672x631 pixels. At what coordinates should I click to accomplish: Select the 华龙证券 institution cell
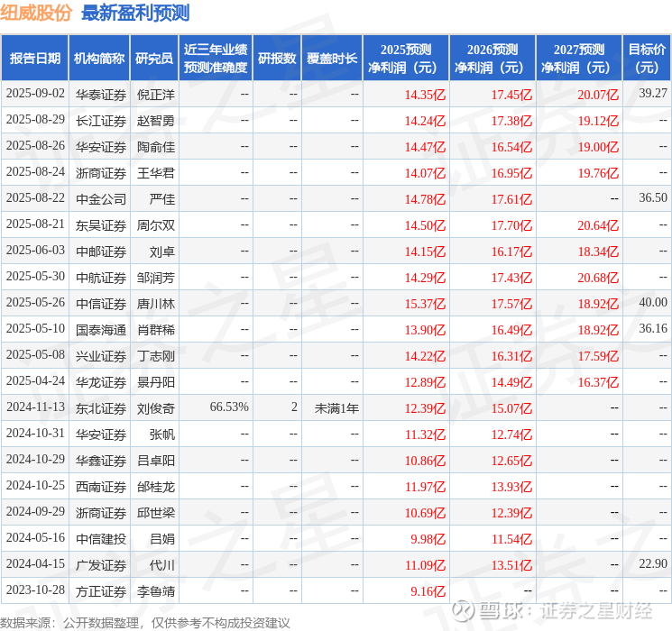tap(101, 382)
